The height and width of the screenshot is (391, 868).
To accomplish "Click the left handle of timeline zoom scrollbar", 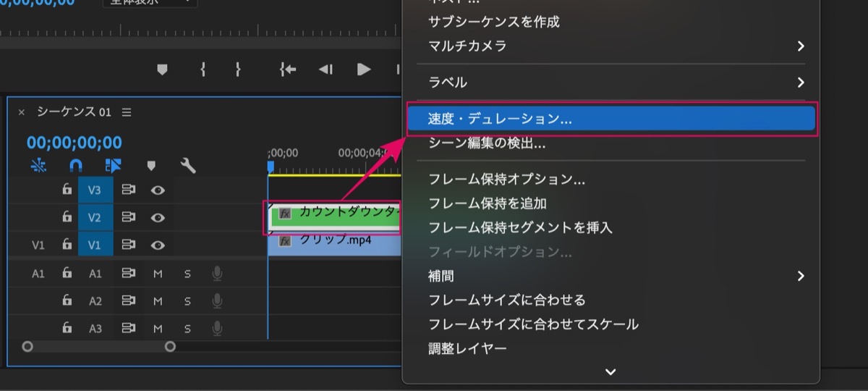I will pyautogui.click(x=27, y=347).
